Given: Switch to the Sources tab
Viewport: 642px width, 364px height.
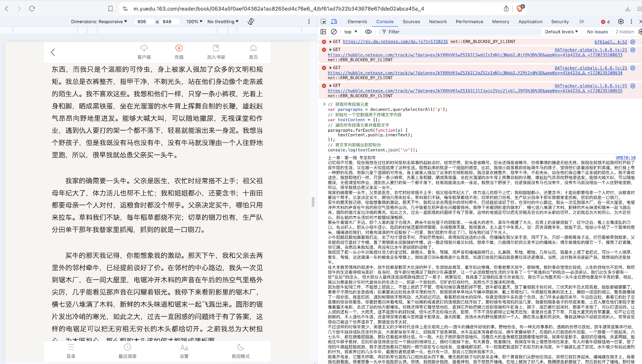Looking at the screenshot, I should pos(411,22).
